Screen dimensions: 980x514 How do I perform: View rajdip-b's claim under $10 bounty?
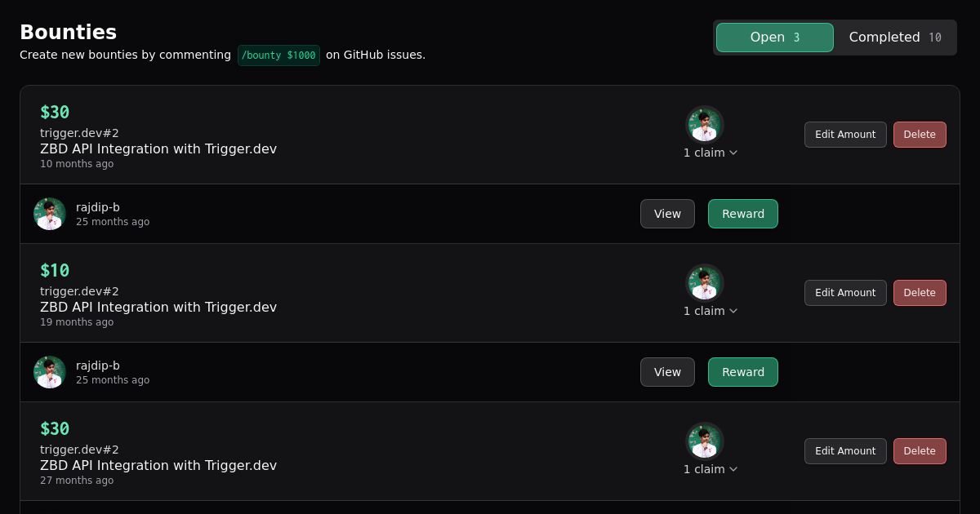[667, 372]
